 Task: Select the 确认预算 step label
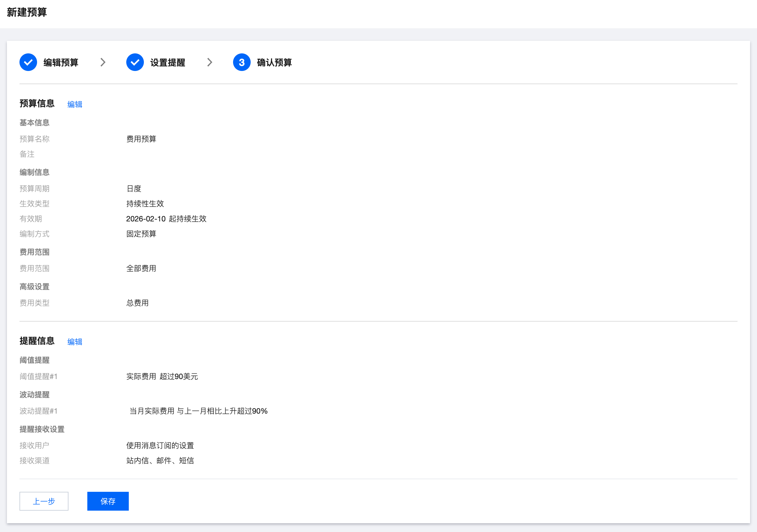point(274,62)
